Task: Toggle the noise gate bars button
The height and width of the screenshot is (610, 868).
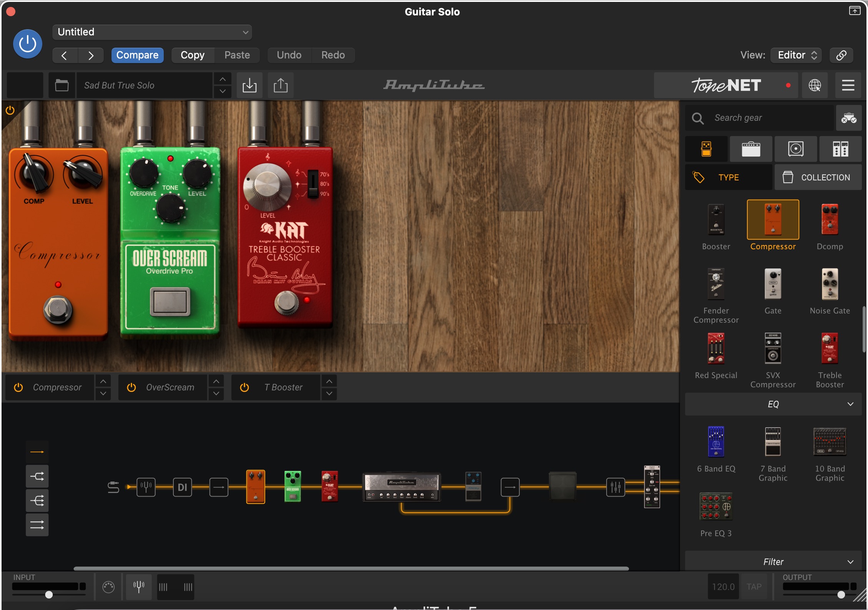Action: (x=175, y=587)
